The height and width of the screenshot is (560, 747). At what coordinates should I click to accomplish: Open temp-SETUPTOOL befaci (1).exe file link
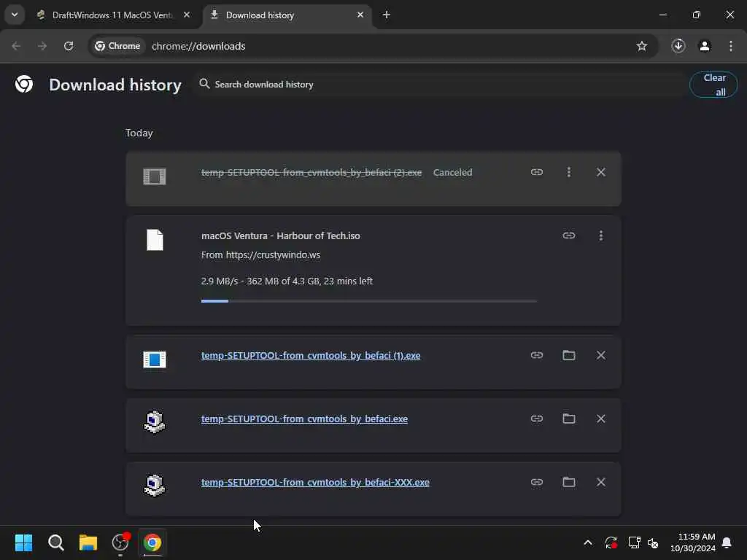pyautogui.click(x=311, y=356)
